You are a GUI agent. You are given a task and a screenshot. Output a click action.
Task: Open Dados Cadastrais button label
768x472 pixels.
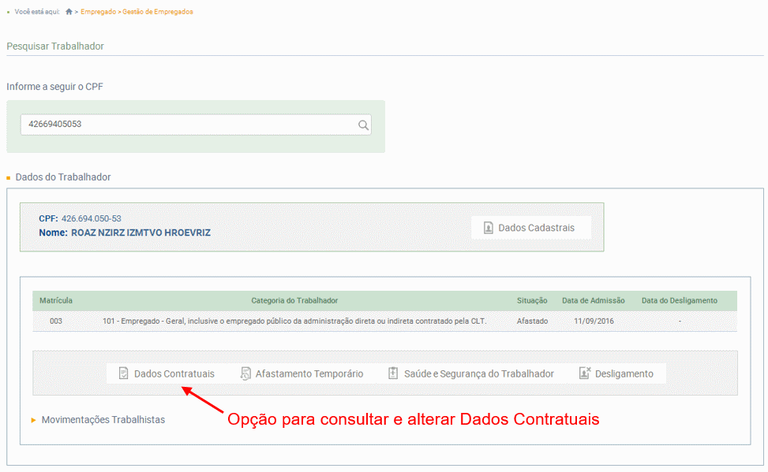538,228
